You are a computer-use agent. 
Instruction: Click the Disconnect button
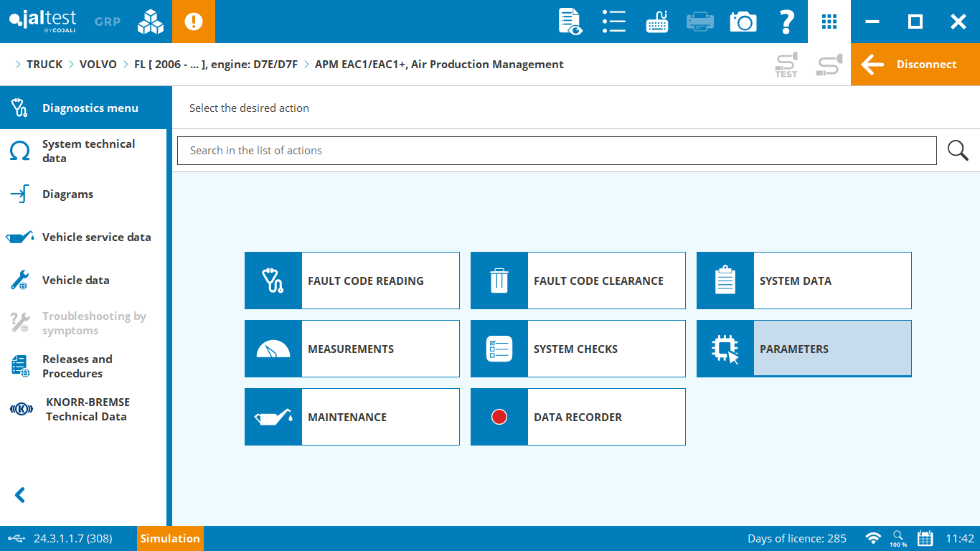(915, 65)
